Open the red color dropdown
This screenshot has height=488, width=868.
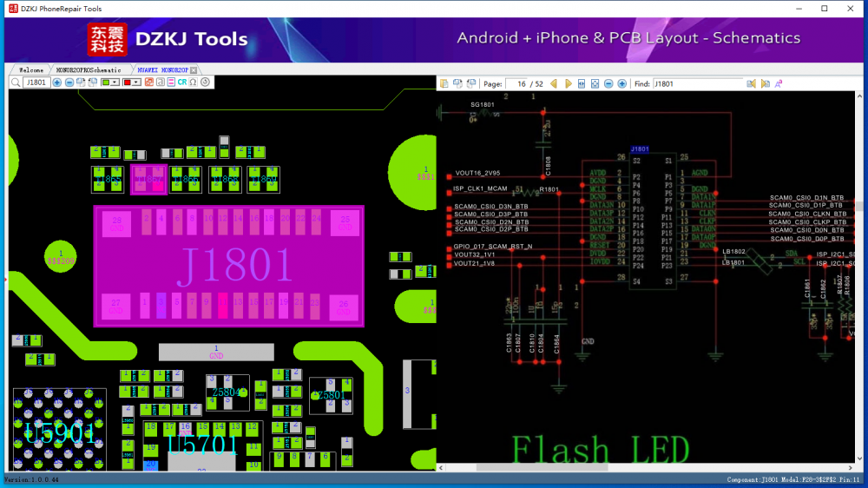131,82
